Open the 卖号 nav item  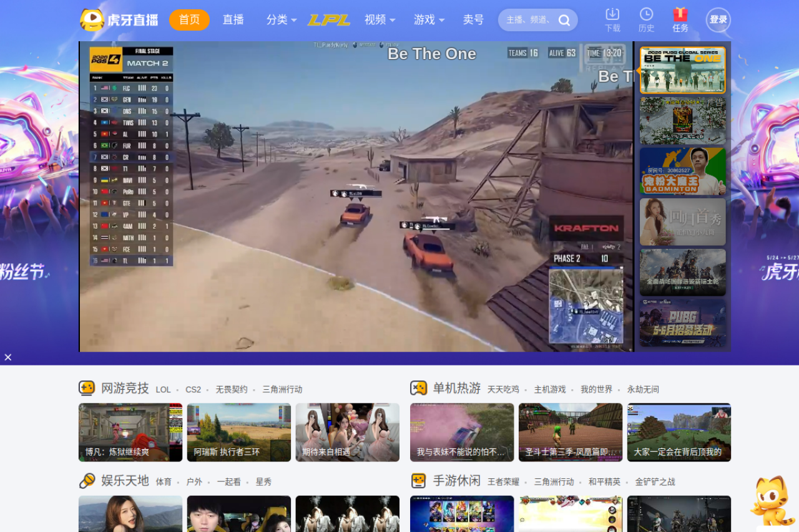coord(473,20)
